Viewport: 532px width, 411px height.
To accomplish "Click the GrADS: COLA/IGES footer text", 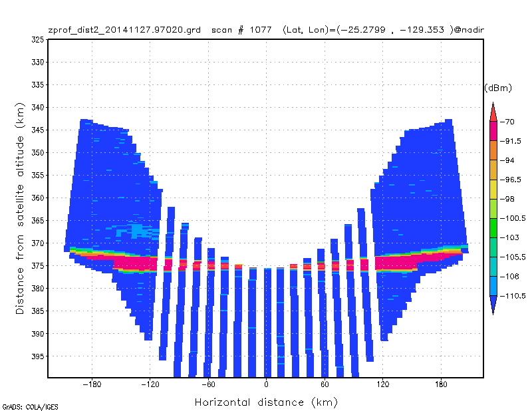I will (30, 407).
